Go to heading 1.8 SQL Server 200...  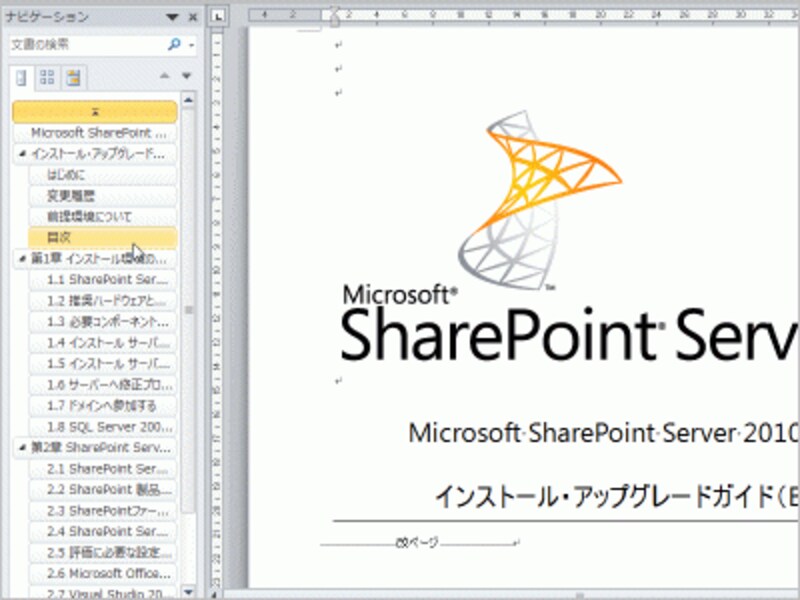tap(103, 427)
